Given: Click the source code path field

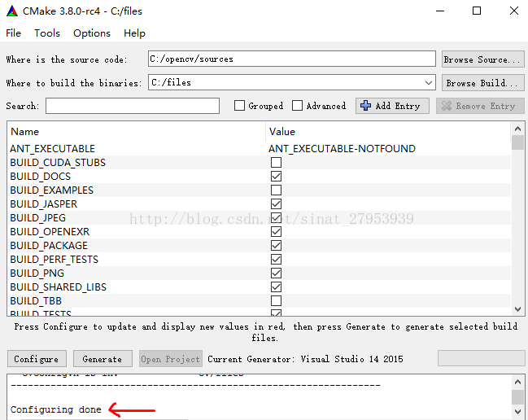Looking at the screenshot, I should [x=292, y=59].
